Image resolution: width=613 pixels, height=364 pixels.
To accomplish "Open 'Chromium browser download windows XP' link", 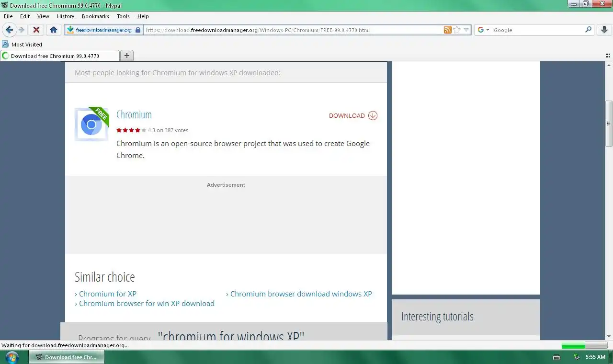I will [x=301, y=294].
